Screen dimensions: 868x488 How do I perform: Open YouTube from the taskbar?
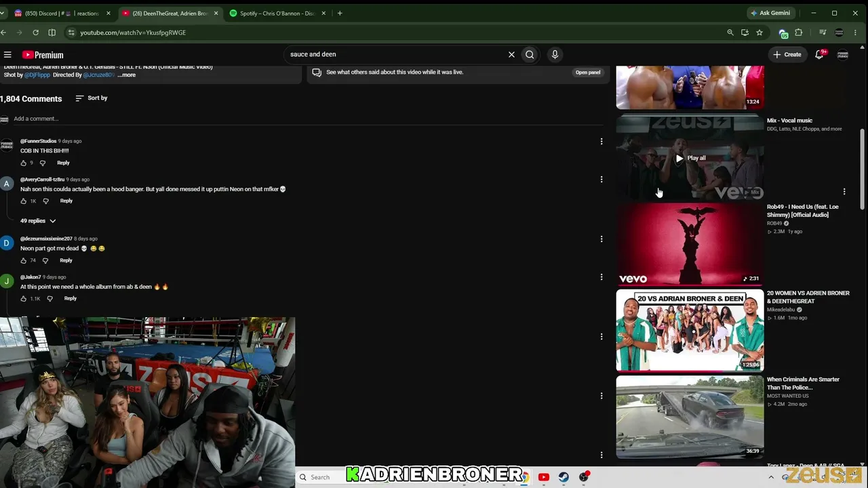click(543, 477)
